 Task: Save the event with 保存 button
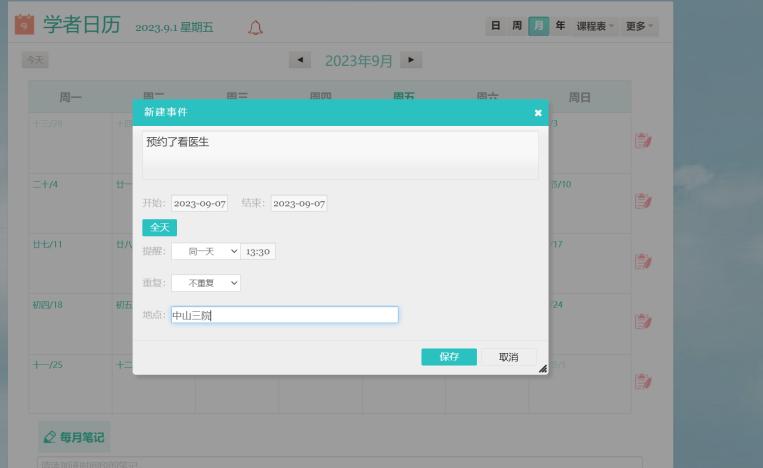[449, 357]
